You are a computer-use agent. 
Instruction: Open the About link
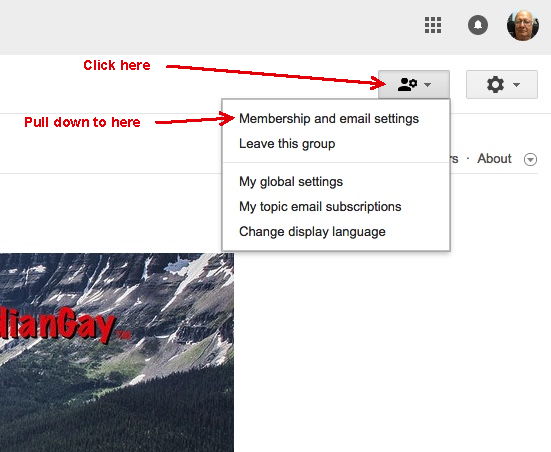494,159
